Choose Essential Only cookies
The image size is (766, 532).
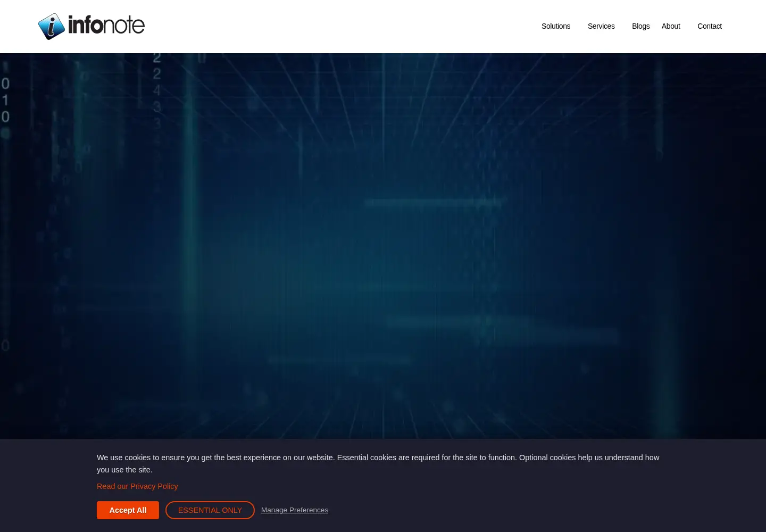click(210, 510)
